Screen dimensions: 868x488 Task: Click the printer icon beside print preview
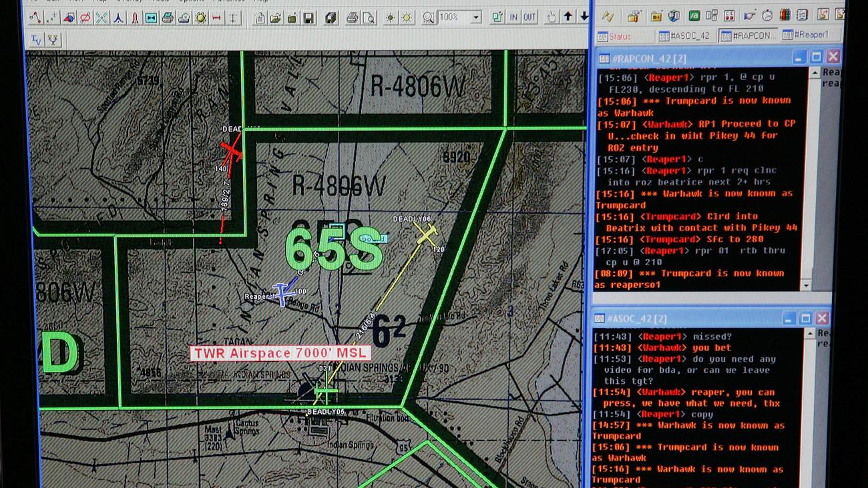pyautogui.click(x=353, y=18)
